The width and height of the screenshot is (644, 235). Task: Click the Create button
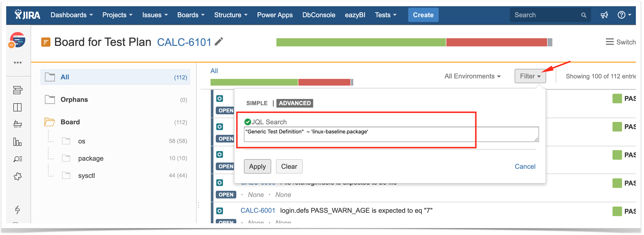423,15
